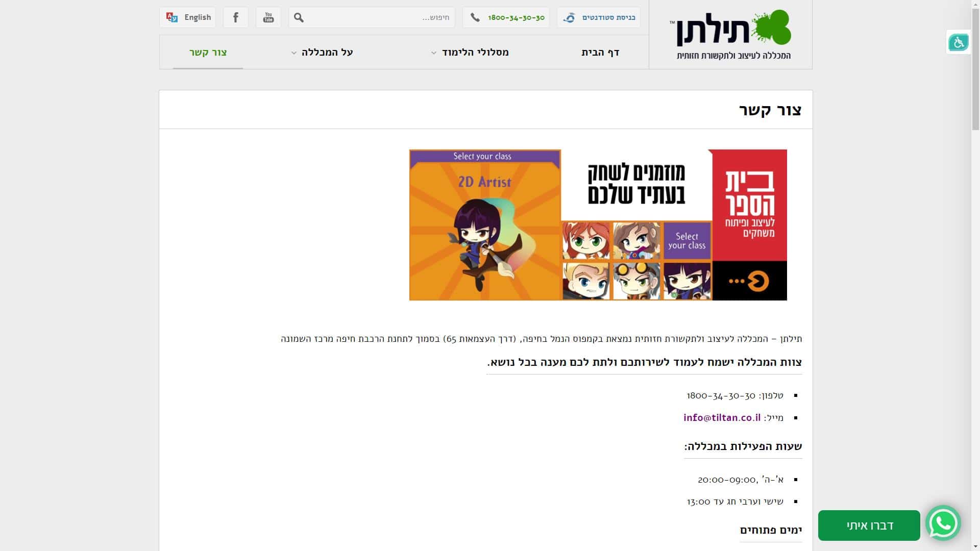This screenshot has width=980, height=551.
Task: Click the WhatsApp chat bubble icon
Action: click(x=943, y=523)
